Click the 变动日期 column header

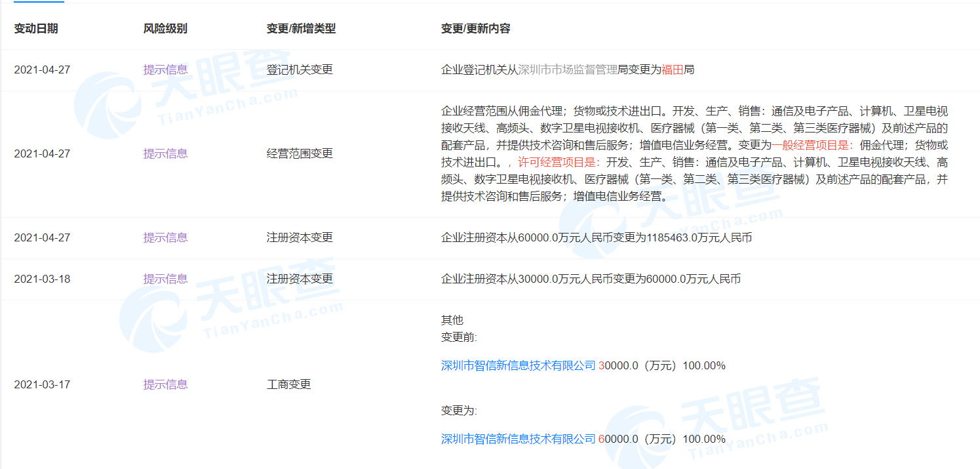pos(36,29)
